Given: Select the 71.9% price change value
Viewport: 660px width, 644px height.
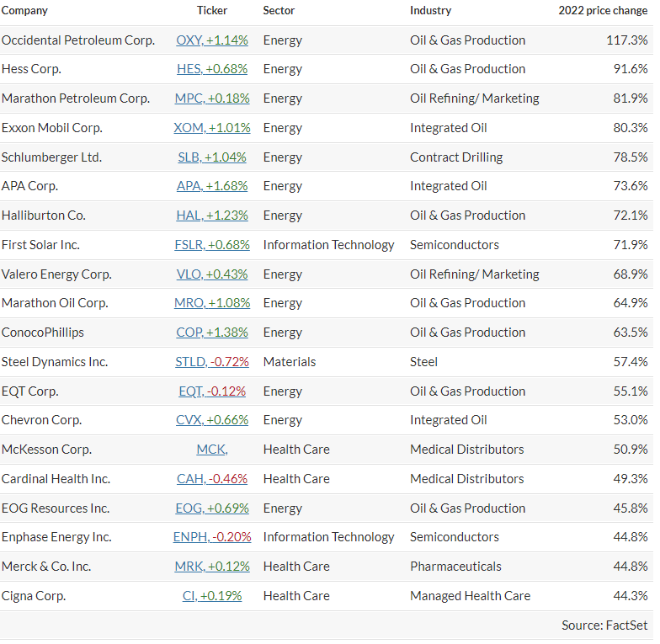Looking at the screenshot, I should coord(630,245).
